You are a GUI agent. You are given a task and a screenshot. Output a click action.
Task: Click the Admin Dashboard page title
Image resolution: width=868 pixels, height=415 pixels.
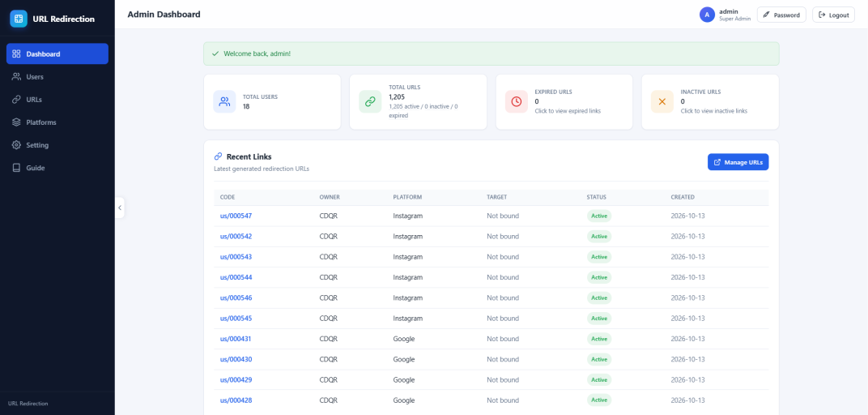tap(164, 15)
